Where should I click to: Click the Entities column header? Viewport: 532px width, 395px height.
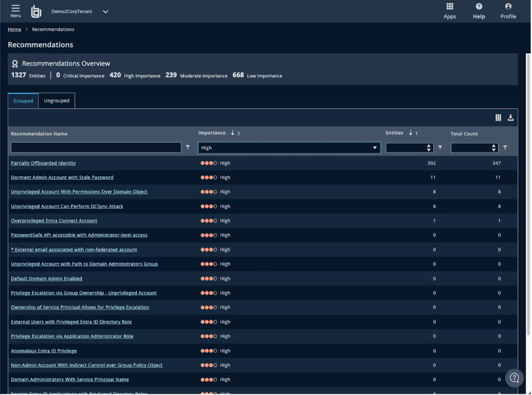pos(394,133)
